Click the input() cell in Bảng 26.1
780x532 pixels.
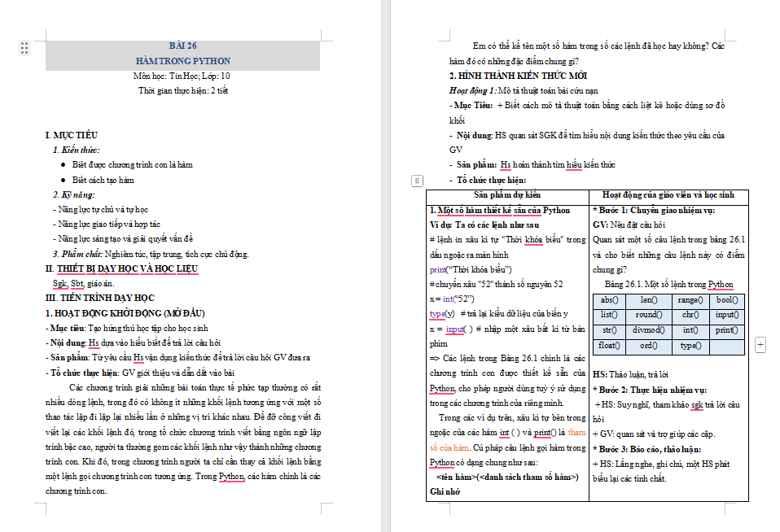727,316
